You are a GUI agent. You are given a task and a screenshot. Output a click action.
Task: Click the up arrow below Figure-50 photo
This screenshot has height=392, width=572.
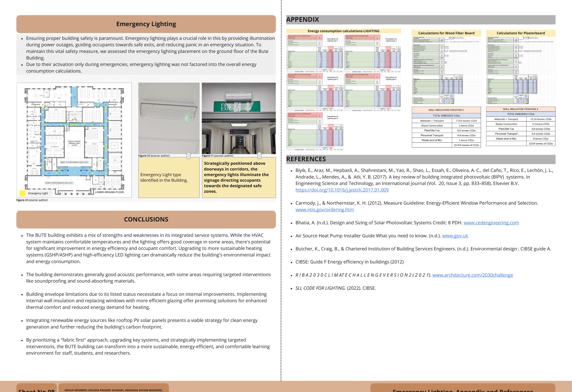[x=189, y=155]
